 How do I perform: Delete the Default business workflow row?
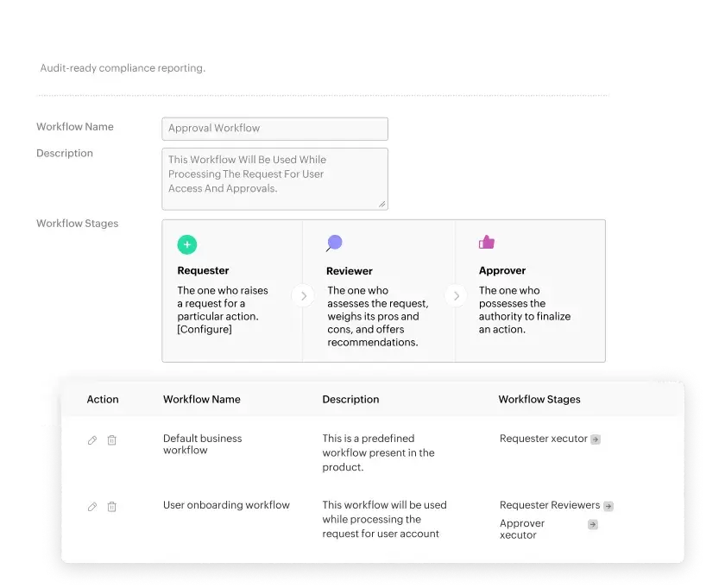click(x=111, y=440)
